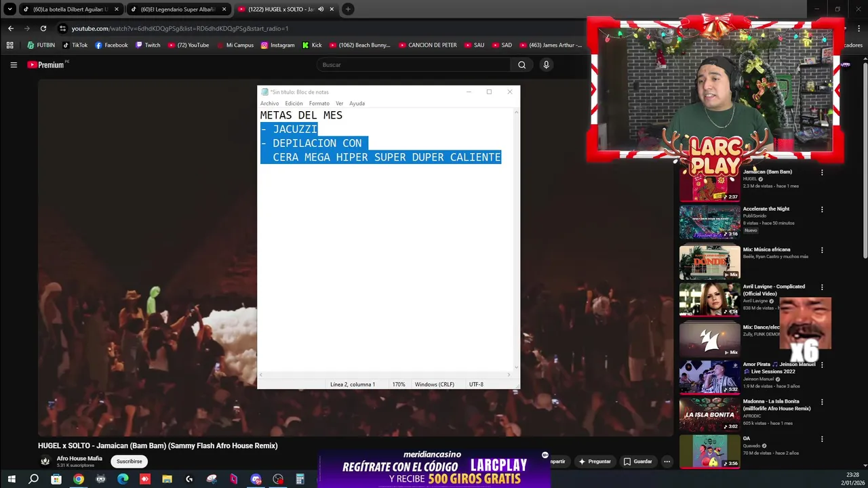Switch to Google Chrome in the taskbar
This screenshot has width=868, height=488.
click(79, 479)
